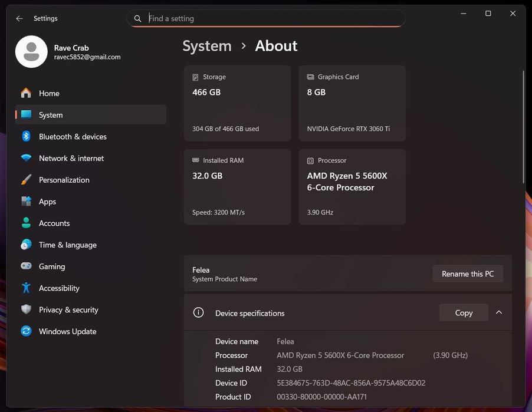
Task: Go to Privacy & security
Action: (x=91, y=309)
